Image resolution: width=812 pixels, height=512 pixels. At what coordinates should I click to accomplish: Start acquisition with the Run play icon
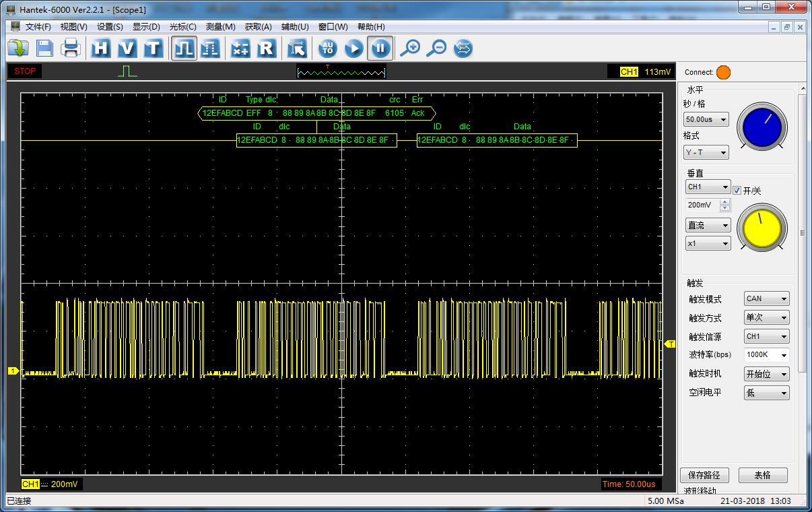tap(354, 48)
